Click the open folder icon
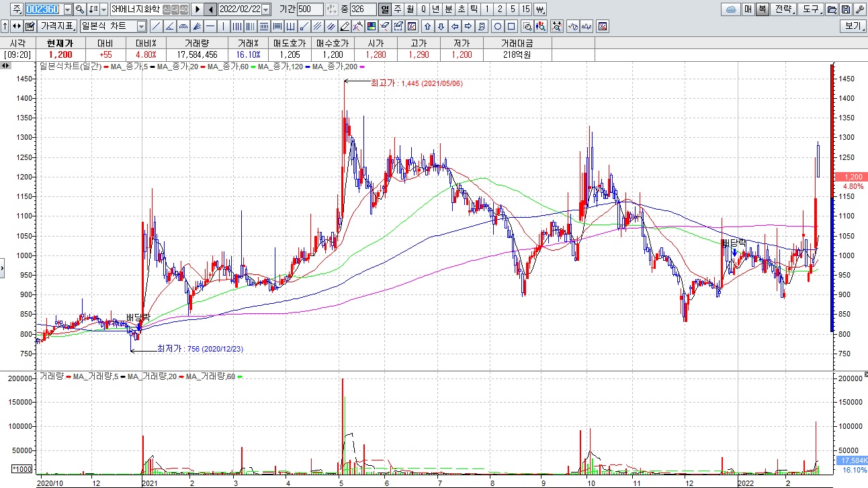The height and width of the screenshot is (488, 868). (x=832, y=9)
